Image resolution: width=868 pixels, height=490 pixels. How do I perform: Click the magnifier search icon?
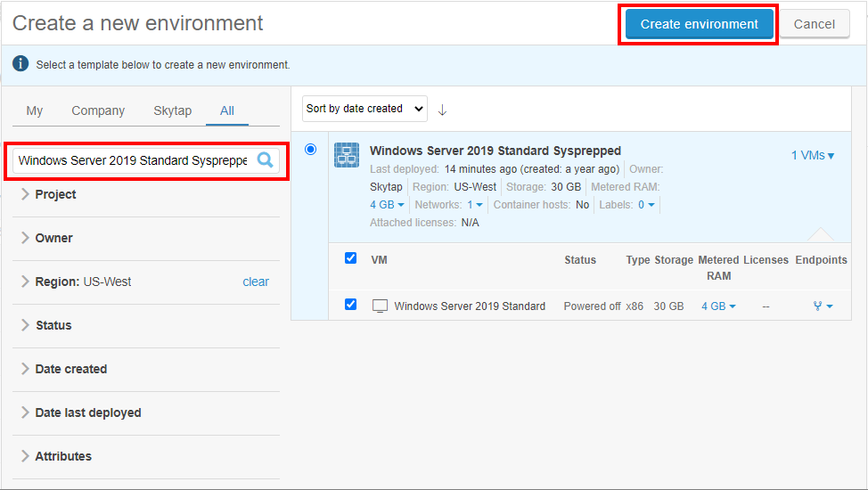[266, 160]
